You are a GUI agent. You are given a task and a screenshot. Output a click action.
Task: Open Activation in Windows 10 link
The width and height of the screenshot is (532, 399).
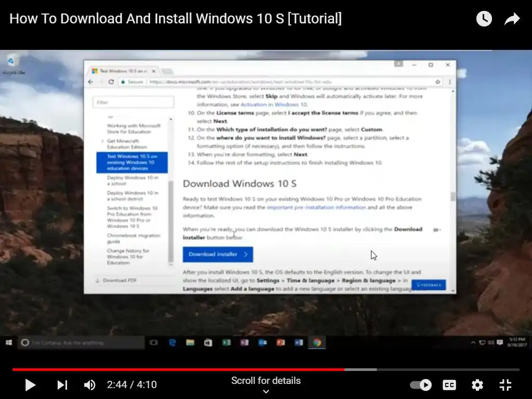click(x=274, y=104)
